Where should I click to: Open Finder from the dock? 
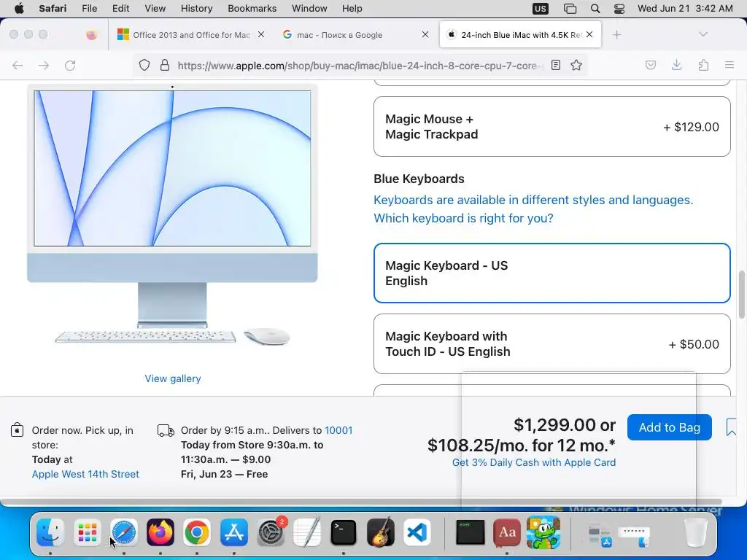click(50, 532)
